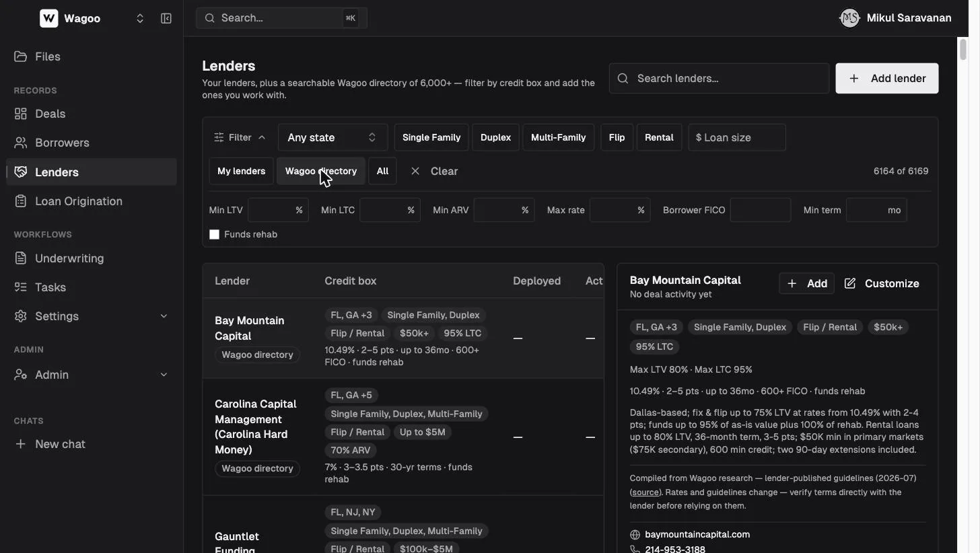Toggle the Single Family filter chip
This screenshot has width=980, height=553.
(x=431, y=137)
